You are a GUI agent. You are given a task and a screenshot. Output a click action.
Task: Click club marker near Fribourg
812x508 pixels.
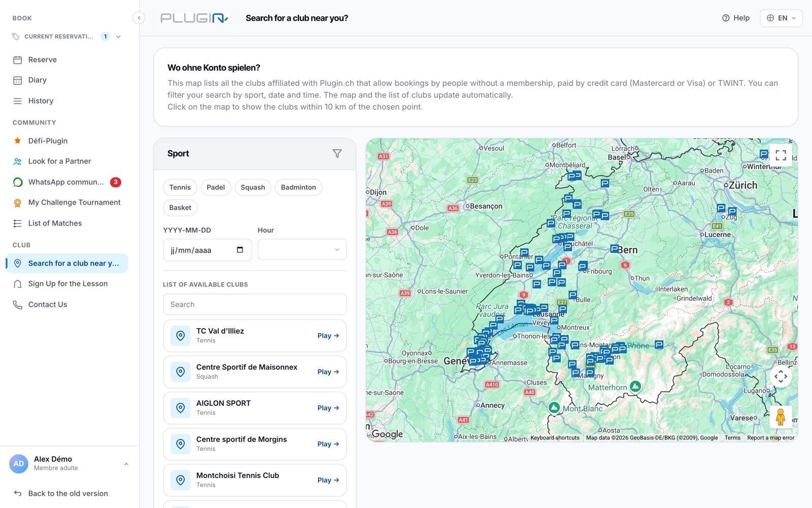coord(583,266)
